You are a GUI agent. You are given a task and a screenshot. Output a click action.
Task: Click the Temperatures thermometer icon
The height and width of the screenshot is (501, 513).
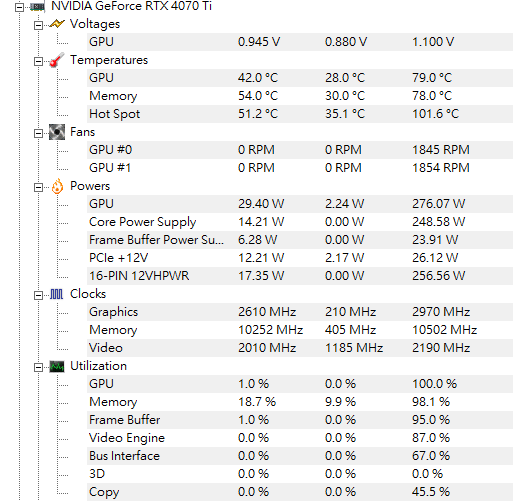point(57,60)
